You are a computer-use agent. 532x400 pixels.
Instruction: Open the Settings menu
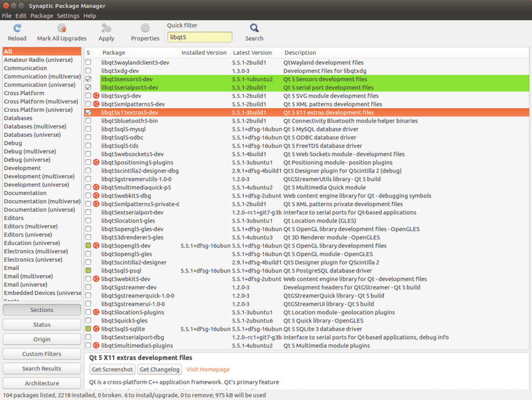pyautogui.click(x=68, y=16)
